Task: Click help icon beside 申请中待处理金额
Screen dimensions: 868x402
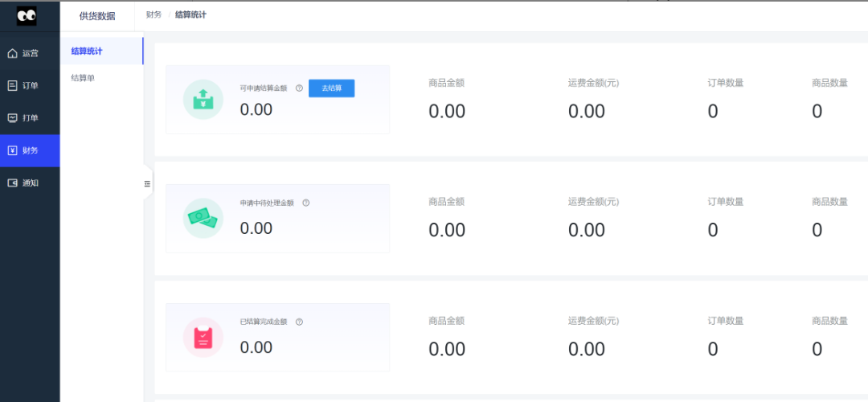Action: (305, 203)
